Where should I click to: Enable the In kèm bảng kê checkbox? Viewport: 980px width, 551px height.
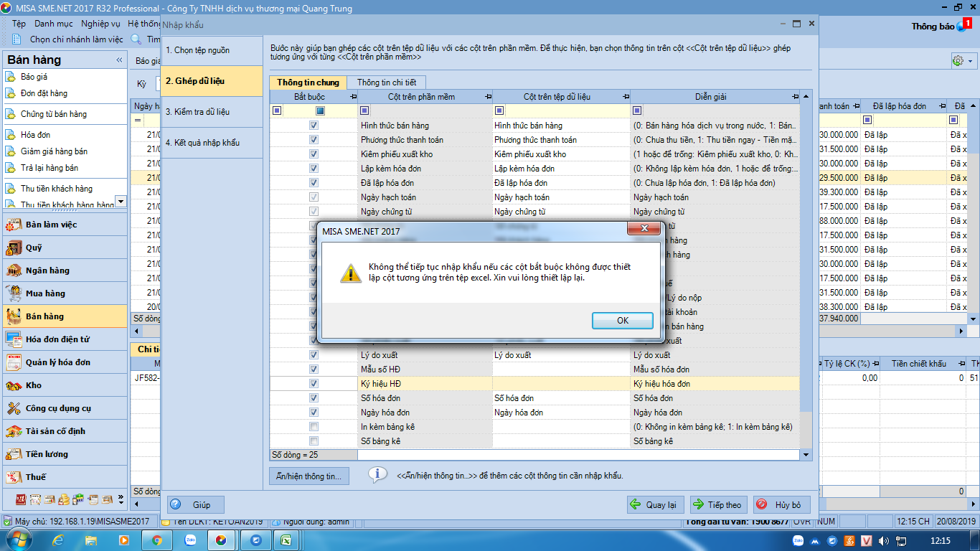314,427
